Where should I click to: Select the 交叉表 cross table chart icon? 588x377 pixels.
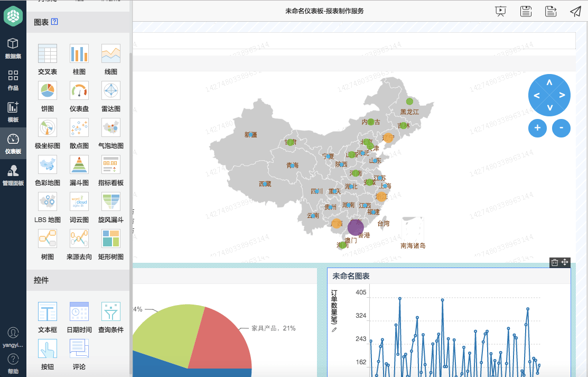pos(47,53)
